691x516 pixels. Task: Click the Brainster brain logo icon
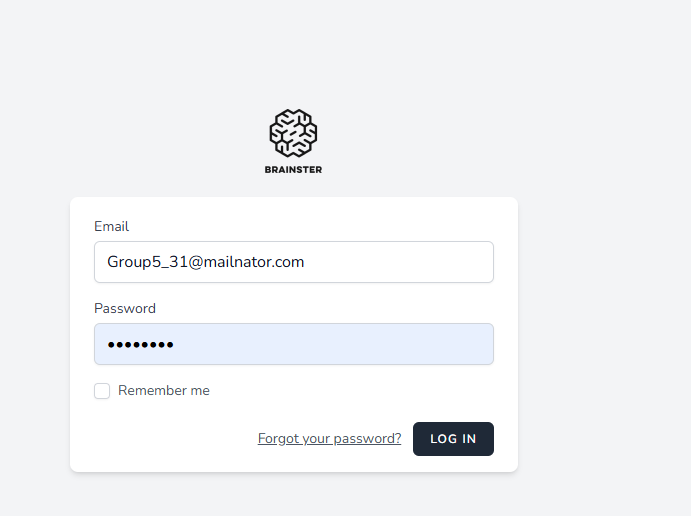click(293, 133)
